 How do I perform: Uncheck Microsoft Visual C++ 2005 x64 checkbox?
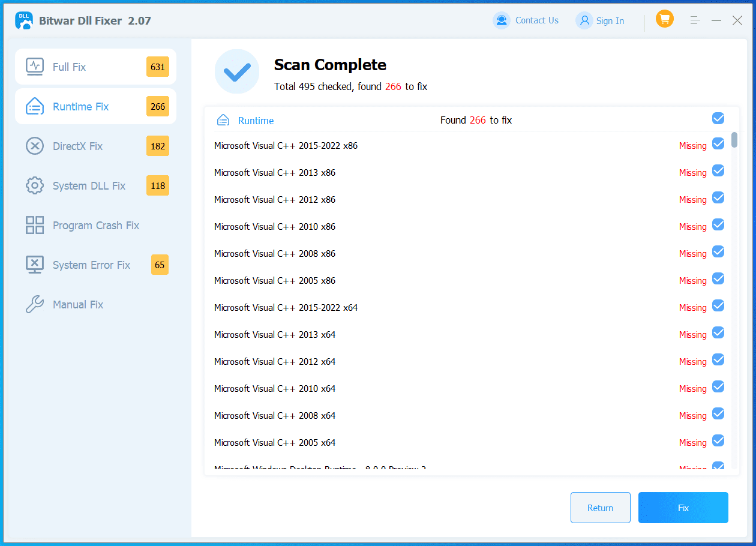click(718, 440)
